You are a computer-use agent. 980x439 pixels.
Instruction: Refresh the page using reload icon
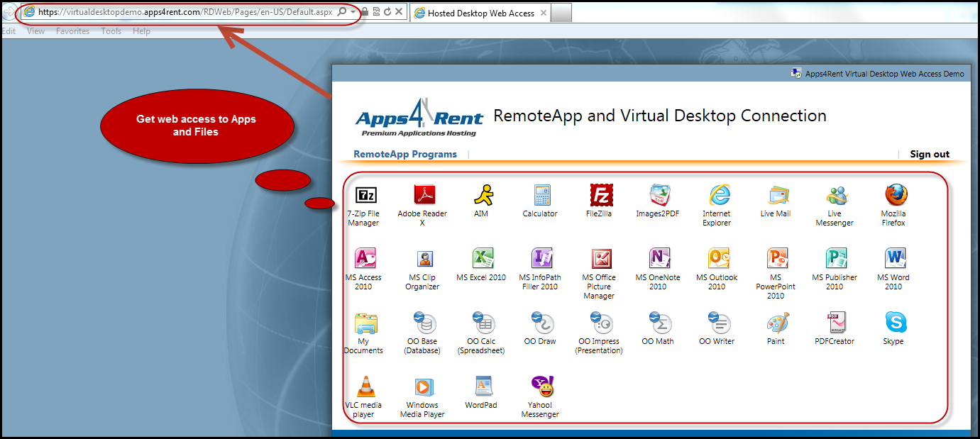[x=387, y=12]
